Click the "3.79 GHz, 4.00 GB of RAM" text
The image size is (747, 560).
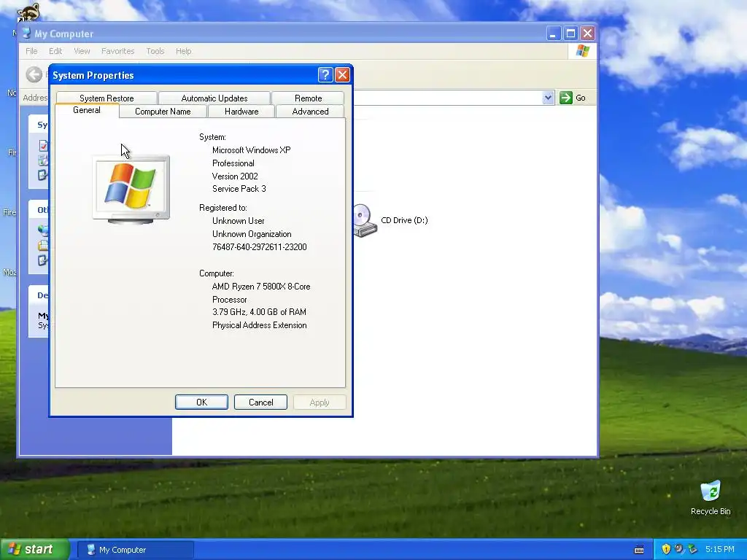point(259,312)
